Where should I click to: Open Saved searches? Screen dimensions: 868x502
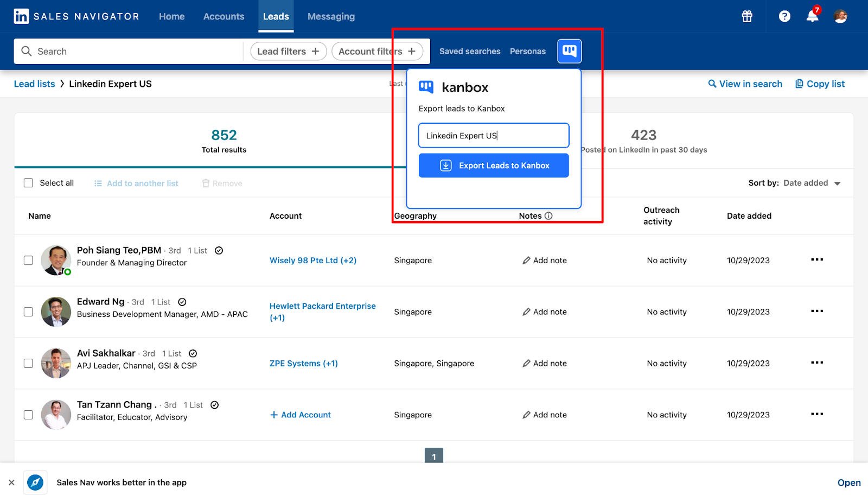pyautogui.click(x=470, y=51)
